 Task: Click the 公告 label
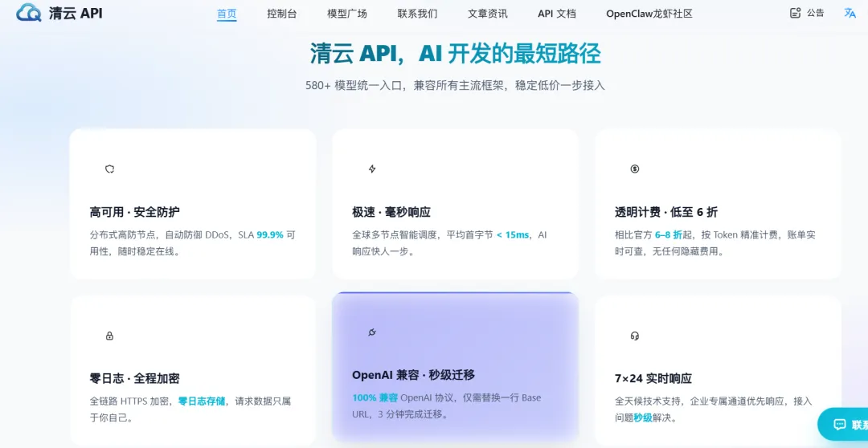(816, 14)
